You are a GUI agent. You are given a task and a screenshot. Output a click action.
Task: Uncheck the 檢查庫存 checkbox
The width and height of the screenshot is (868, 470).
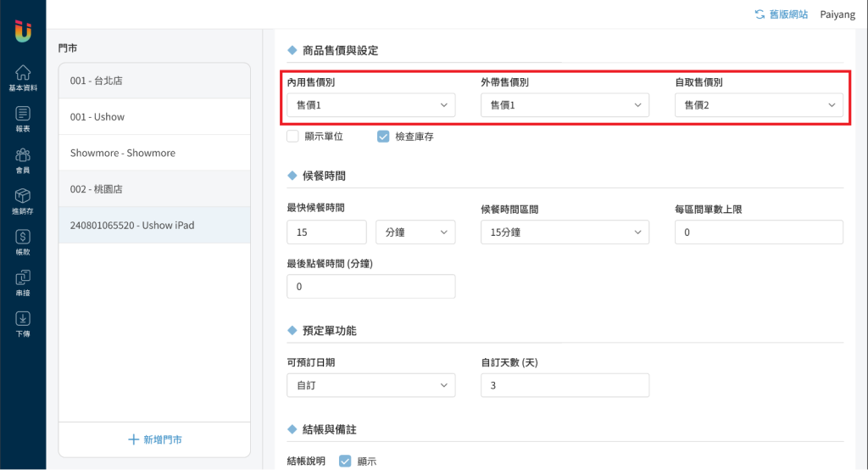(x=383, y=136)
